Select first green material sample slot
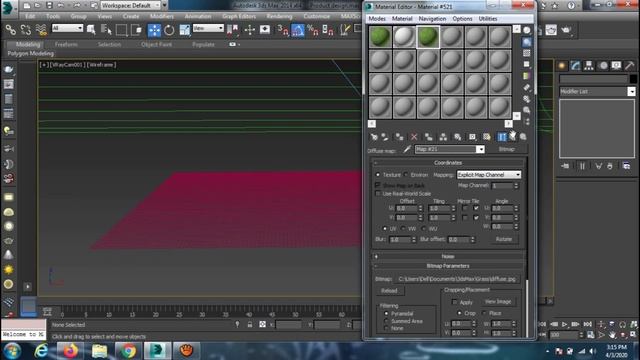This screenshot has height=360, width=640. click(x=380, y=37)
